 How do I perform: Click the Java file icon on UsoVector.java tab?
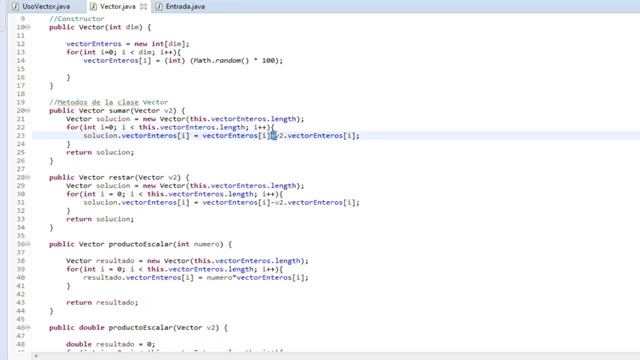16,7
